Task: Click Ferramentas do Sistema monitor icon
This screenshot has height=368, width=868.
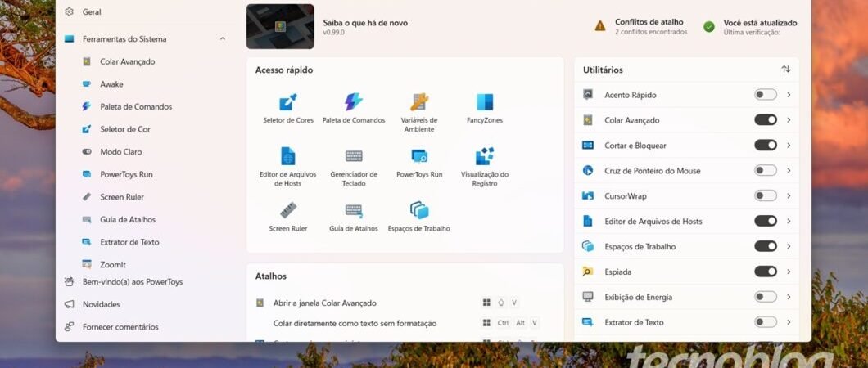Action: [x=70, y=39]
